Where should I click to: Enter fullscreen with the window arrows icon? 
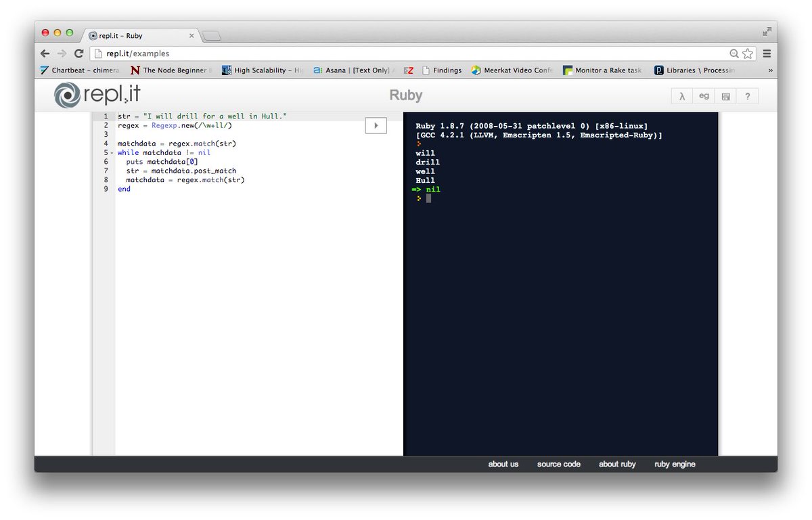[767, 31]
